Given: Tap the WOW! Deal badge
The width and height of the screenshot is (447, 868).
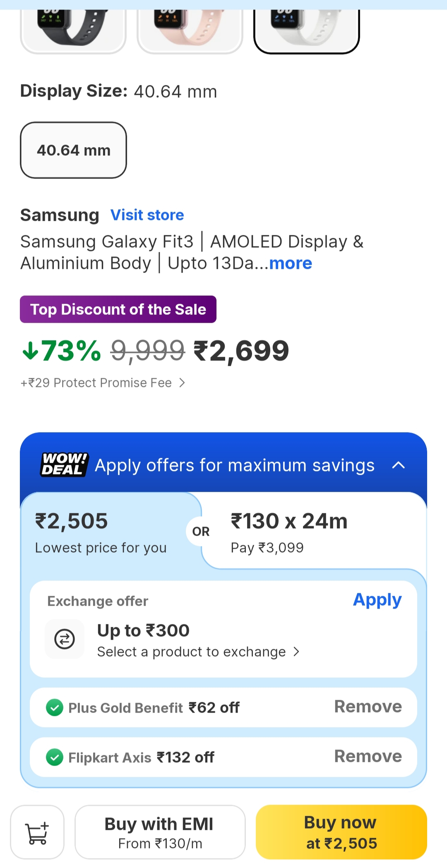Looking at the screenshot, I should tap(64, 464).
